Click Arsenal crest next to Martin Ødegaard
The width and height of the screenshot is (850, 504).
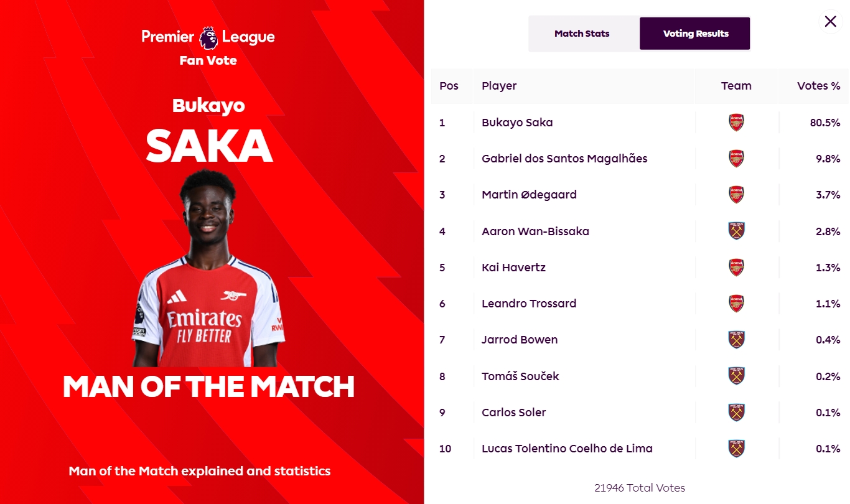coord(736,195)
